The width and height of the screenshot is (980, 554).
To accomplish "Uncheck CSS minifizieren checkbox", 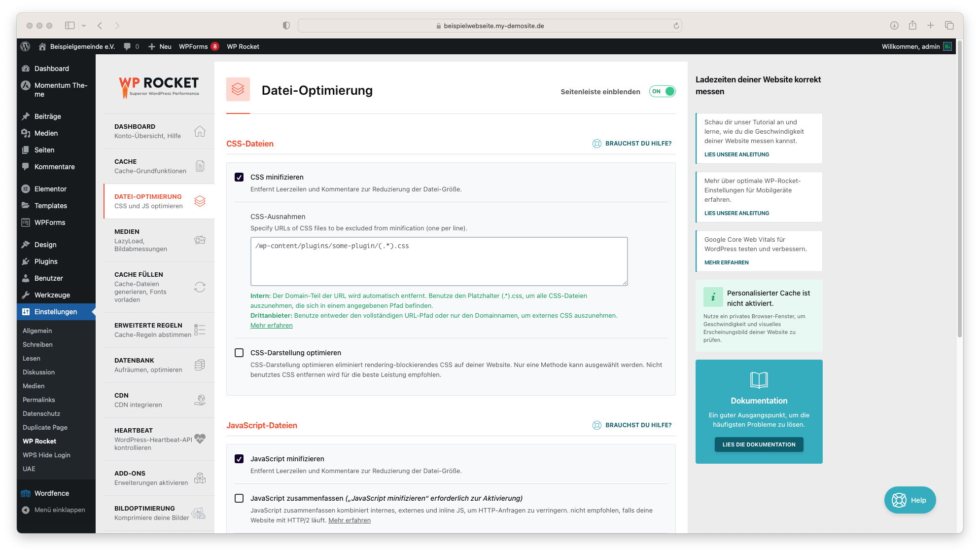I will point(239,177).
